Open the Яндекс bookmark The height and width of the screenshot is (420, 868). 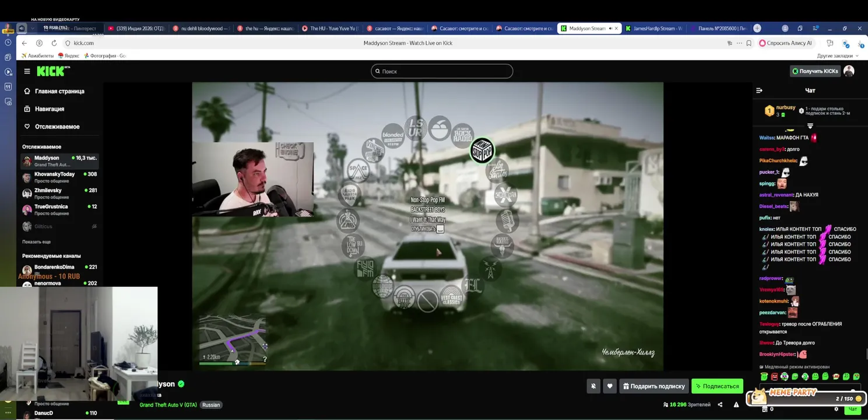pyautogui.click(x=68, y=56)
